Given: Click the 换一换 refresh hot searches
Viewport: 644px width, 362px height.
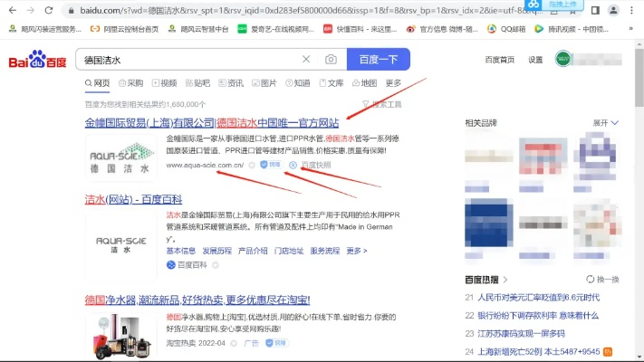Looking at the screenshot, I should [x=602, y=280].
